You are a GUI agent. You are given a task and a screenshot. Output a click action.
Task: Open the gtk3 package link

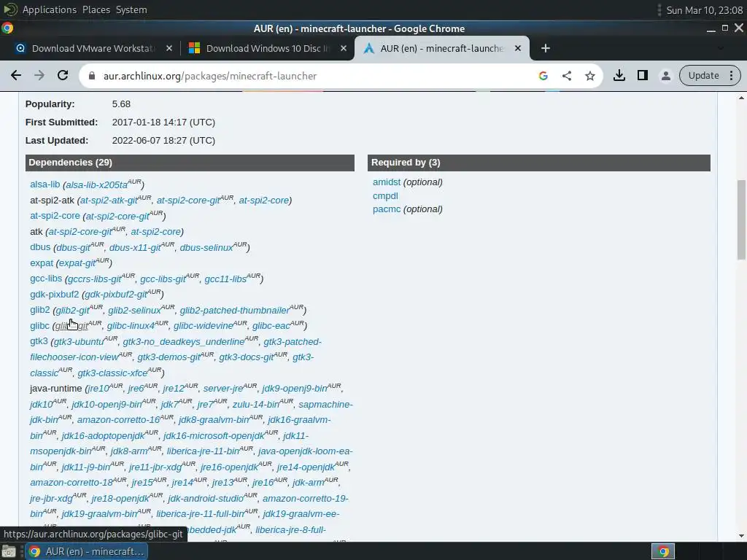pyautogui.click(x=39, y=341)
